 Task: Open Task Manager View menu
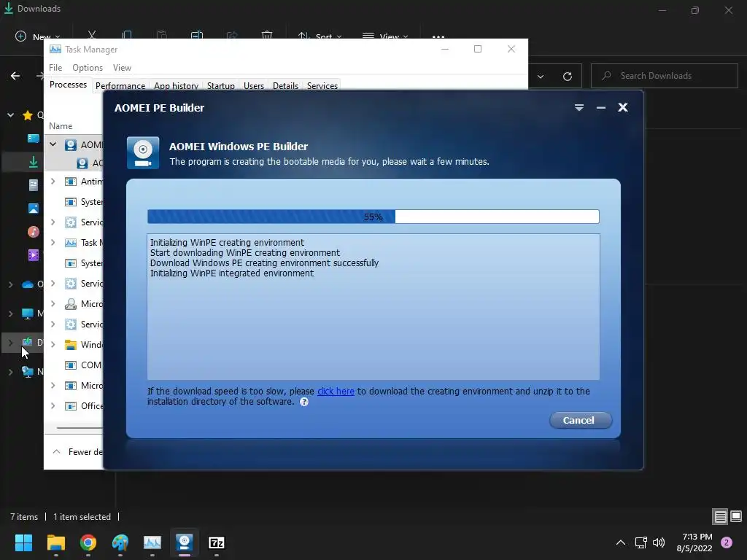point(122,68)
